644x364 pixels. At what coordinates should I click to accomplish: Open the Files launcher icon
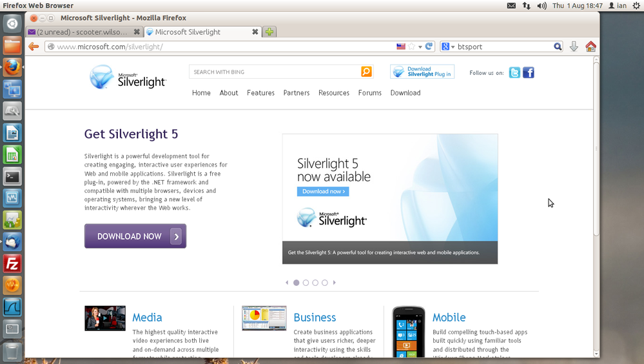pos(12,45)
